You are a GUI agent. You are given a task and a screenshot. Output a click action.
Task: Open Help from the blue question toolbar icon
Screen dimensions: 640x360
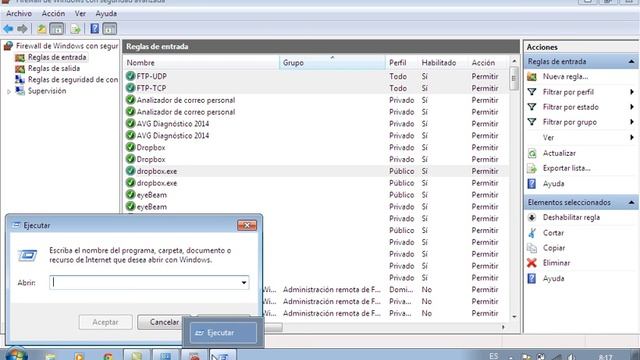[x=95, y=29]
